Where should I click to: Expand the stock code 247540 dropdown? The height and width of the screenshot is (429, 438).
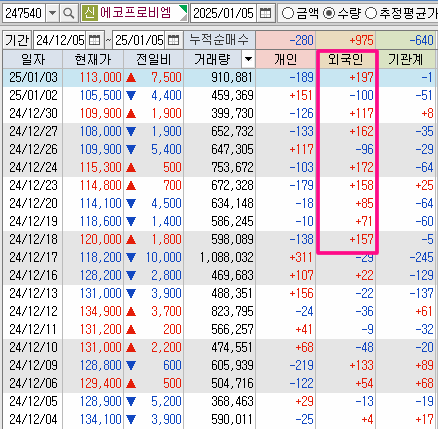pos(52,13)
